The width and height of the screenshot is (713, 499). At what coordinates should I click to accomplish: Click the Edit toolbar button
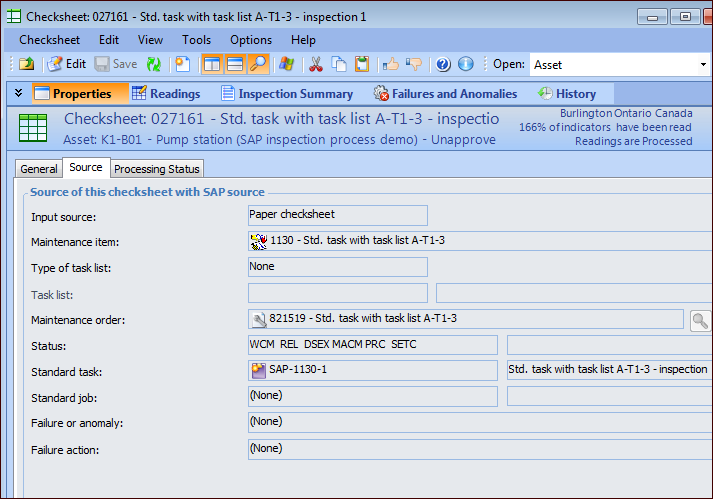tap(66, 64)
